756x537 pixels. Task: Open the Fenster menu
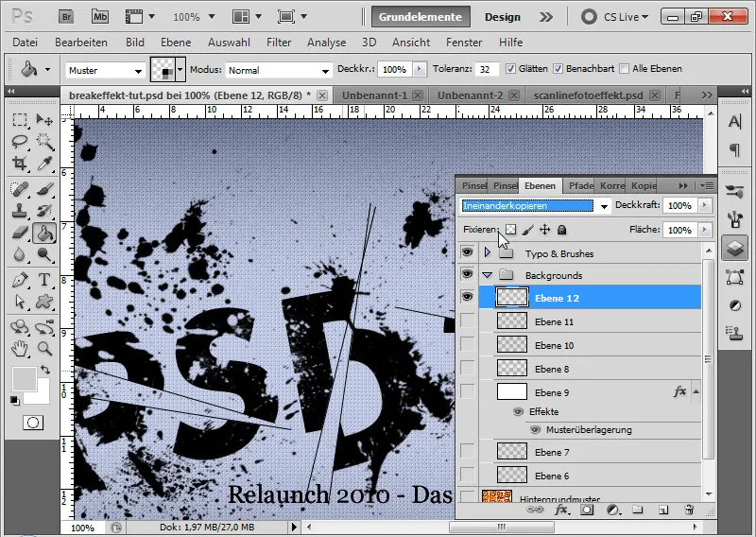464,43
